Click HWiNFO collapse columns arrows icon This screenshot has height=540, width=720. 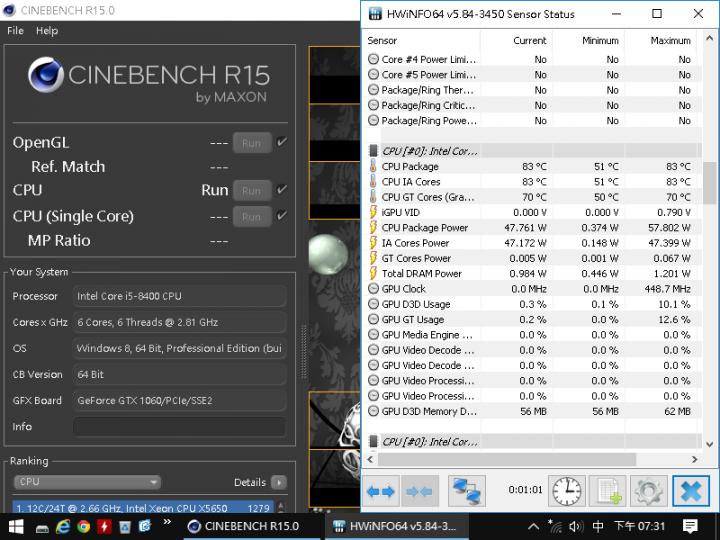tap(420, 491)
